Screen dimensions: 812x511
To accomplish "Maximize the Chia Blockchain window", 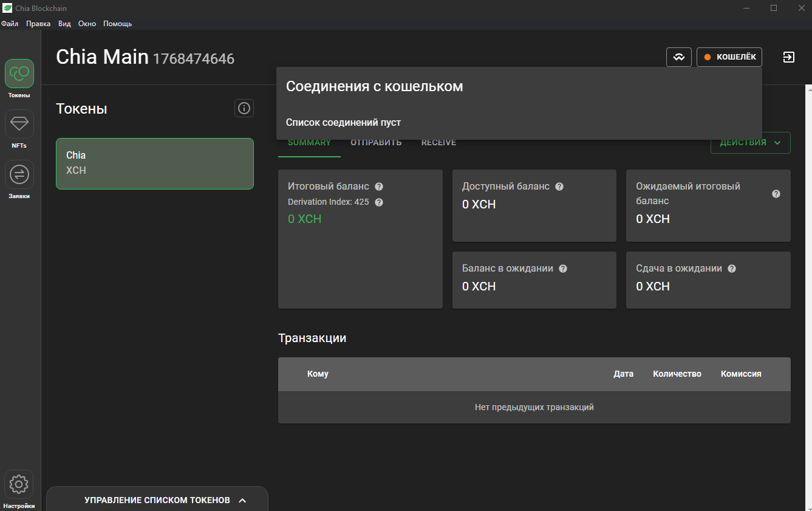I will pyautogui.click(x=774, y=8).
